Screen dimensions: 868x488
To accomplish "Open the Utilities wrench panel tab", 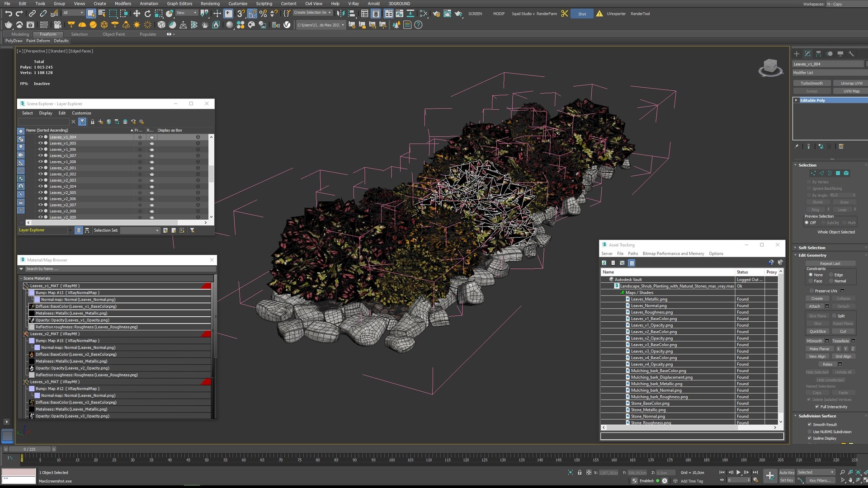I will coord(851,53).
